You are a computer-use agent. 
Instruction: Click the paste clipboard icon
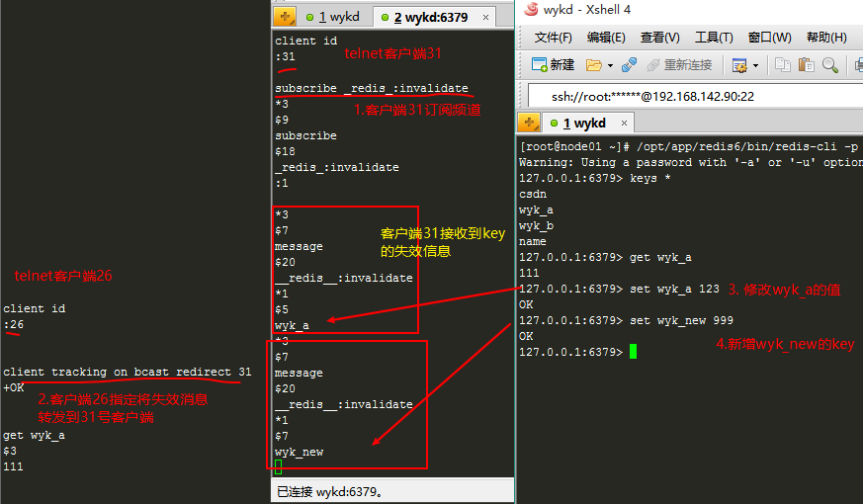pos(806,65)
